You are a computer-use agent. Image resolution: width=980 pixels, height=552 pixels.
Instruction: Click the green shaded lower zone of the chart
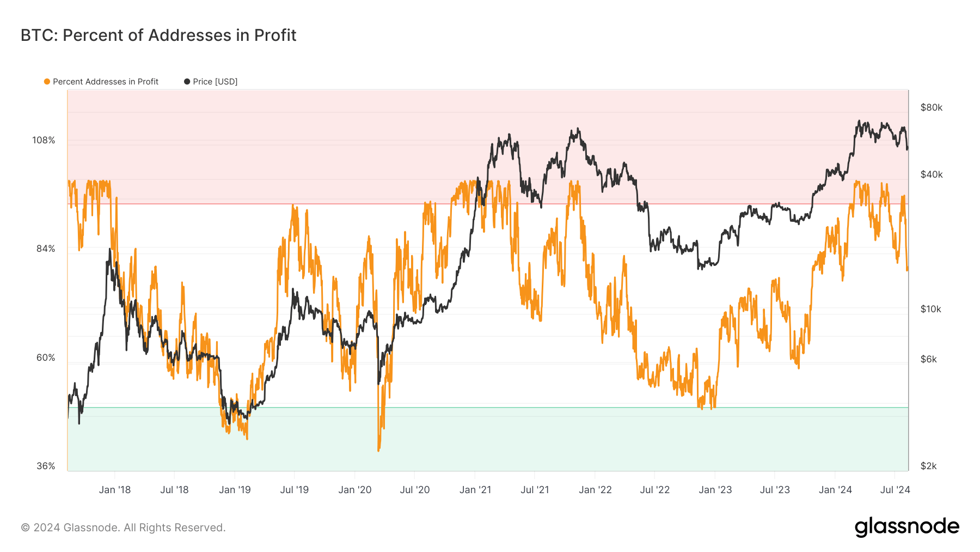(x=490, y=441)
